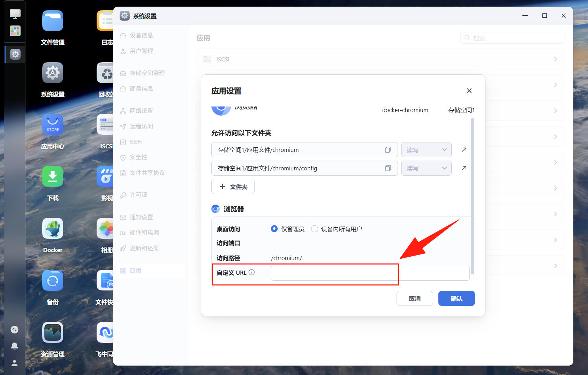Click the docker-chromium app name text

[405, 110]
